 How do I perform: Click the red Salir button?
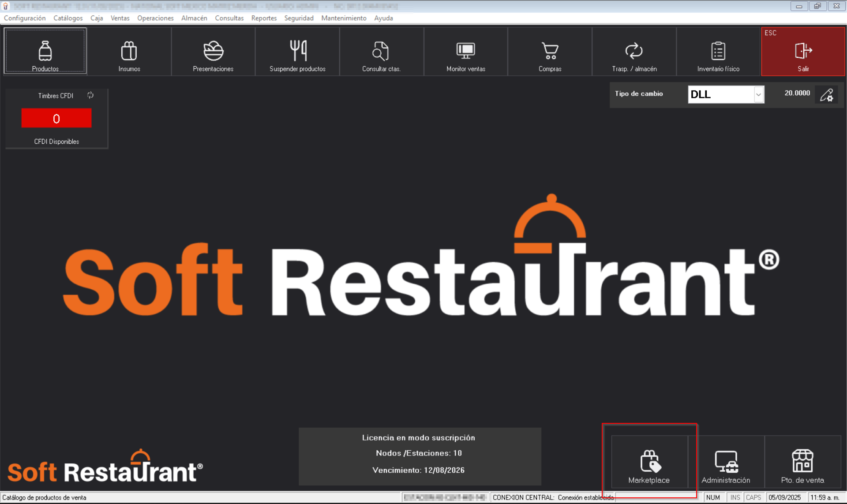pos(803,51)
